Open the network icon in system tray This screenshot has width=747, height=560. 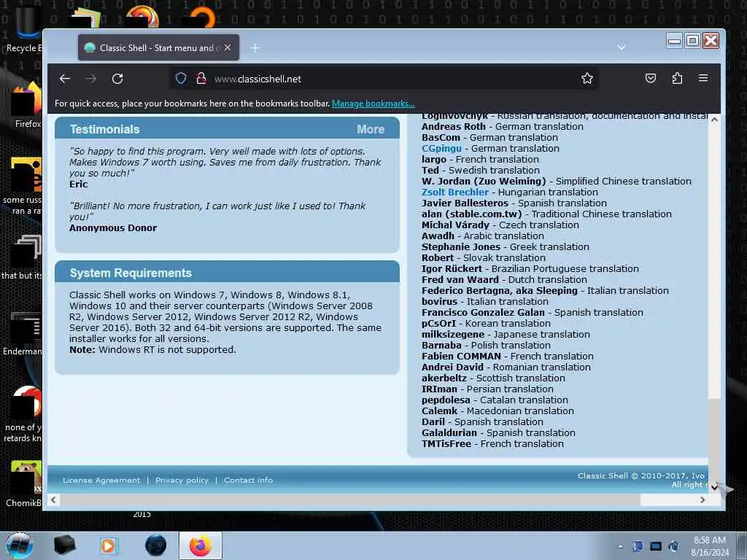point(656,546)
